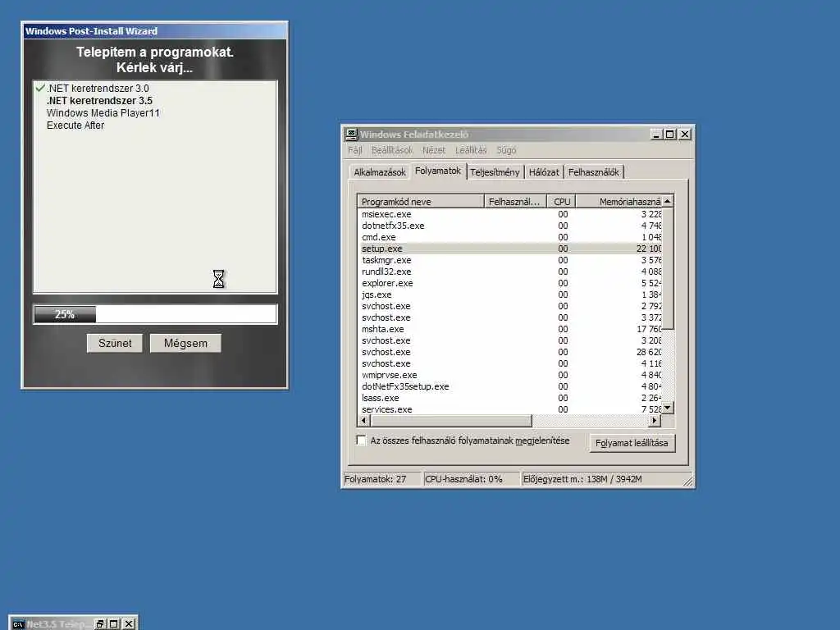Restore the minimized Net3.5 console window

(x=100, y=624)
